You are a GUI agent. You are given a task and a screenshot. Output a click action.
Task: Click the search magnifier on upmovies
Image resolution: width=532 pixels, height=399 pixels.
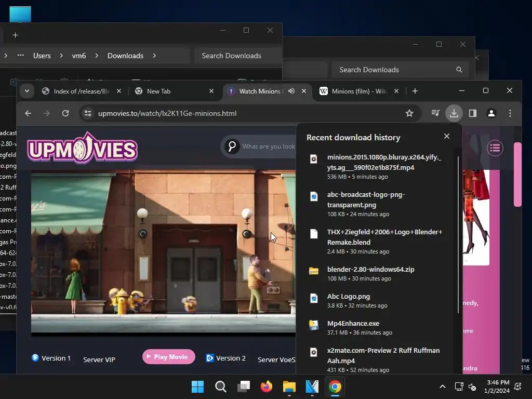pos(232,146)
